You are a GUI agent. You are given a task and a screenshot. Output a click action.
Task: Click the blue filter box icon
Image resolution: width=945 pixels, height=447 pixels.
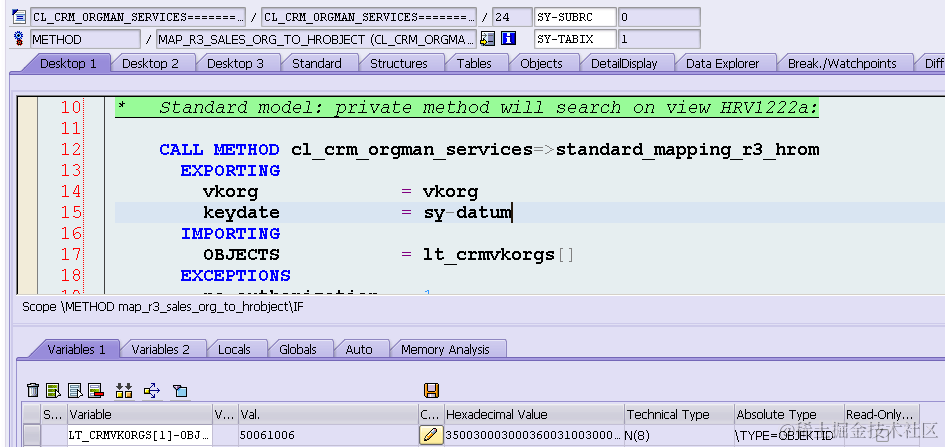pyautogui.click(x=180, y=390)
